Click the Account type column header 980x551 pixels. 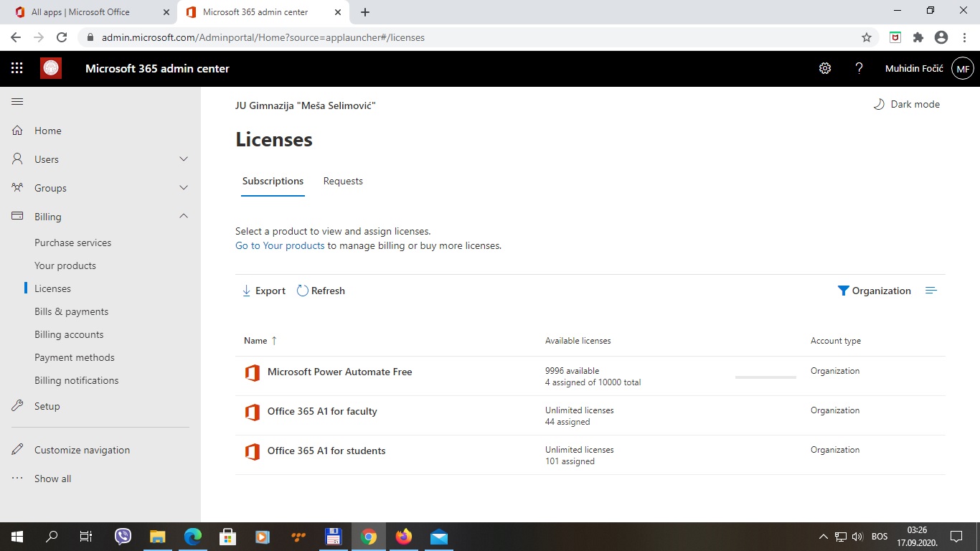click(836, 341)
